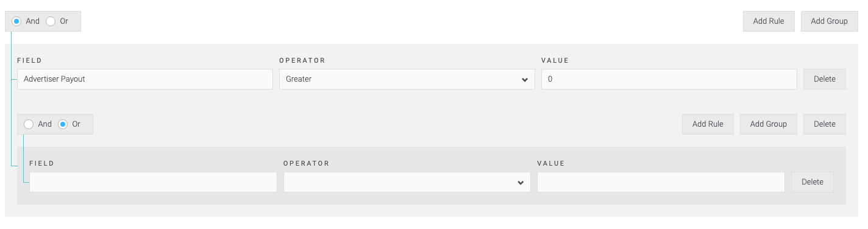The height and width of the screenshot is (229, 868).
Task: Select the top-level And radio button
Action: pos(16,21)
